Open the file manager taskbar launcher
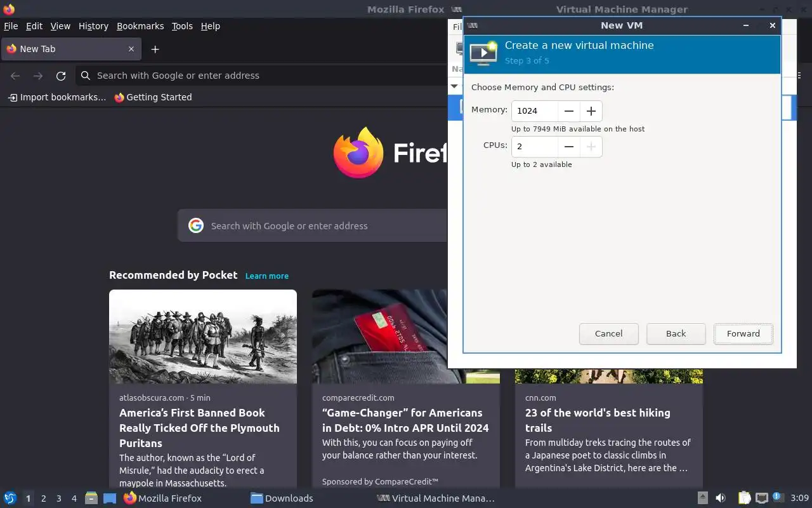Viewport: 812px width, 508px height. 91,498
